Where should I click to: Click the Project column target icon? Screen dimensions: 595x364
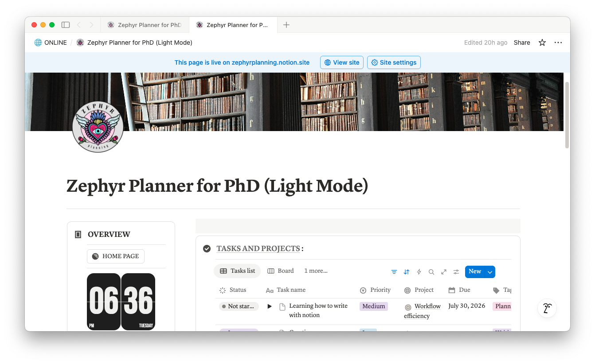[407, 290]
